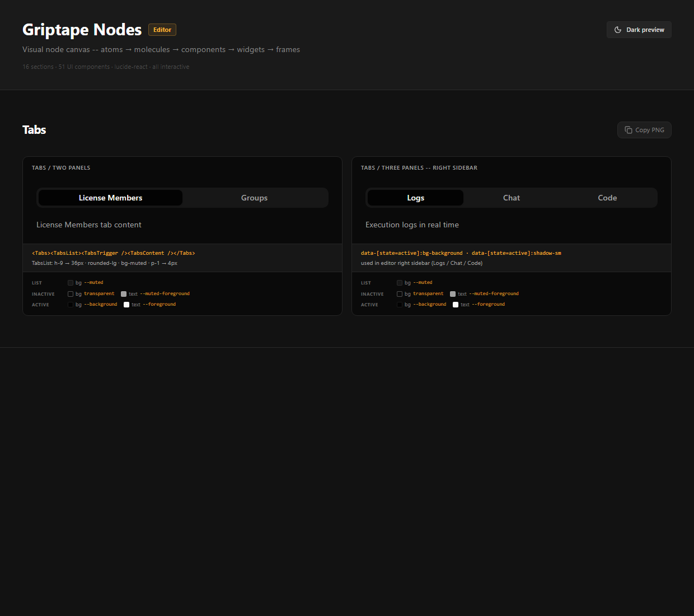Click INACTIVE bg transparent swatch in Three Panels card
This screenshot has height=616, width=694.
pyautogui.click(x=400, y=294)
